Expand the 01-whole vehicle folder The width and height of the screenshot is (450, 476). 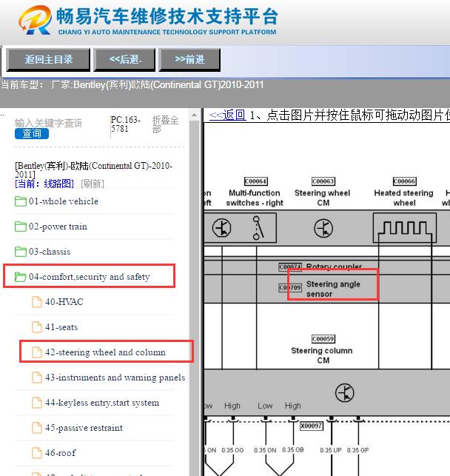tap(64, 201)
